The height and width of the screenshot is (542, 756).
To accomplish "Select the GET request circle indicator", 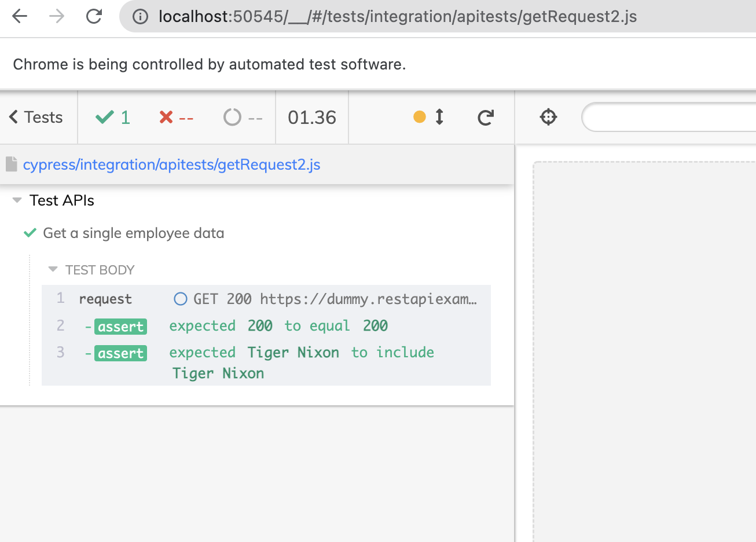I will click(x=180, y=299).
